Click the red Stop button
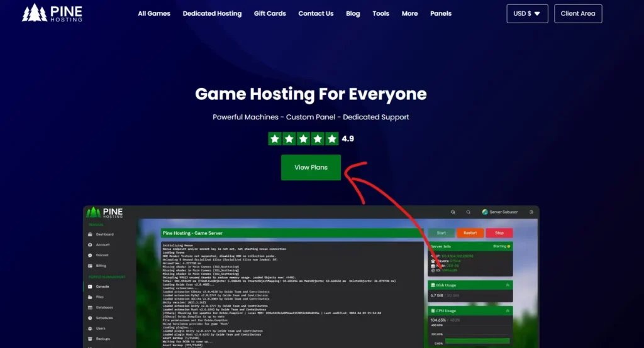Image resolution: width=644 pixels, height=348 pixels. click(499, 233)
